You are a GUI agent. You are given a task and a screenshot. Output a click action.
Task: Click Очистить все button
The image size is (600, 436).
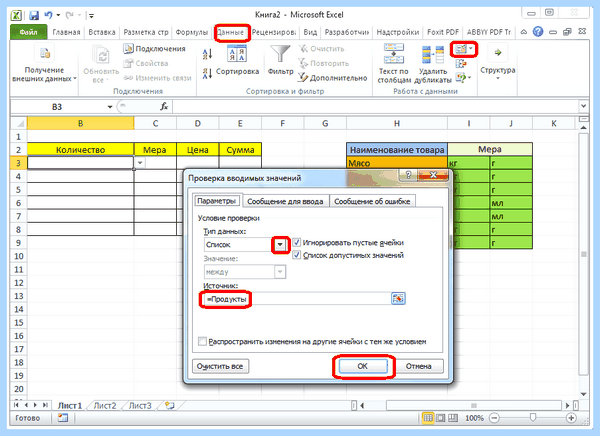coord(220,366)
